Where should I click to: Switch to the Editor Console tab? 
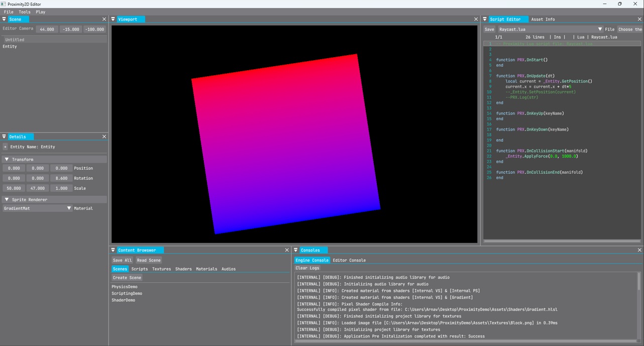[x=349, y=260]
